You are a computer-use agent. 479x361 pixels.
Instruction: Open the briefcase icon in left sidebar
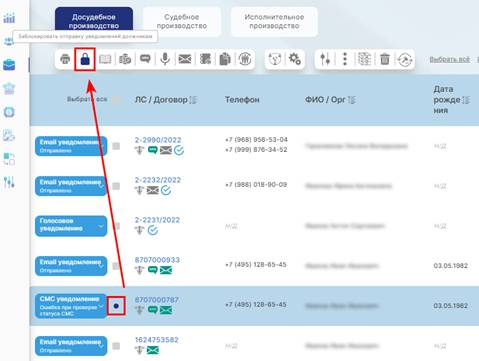pyautogui.click(x=9, y=65)
